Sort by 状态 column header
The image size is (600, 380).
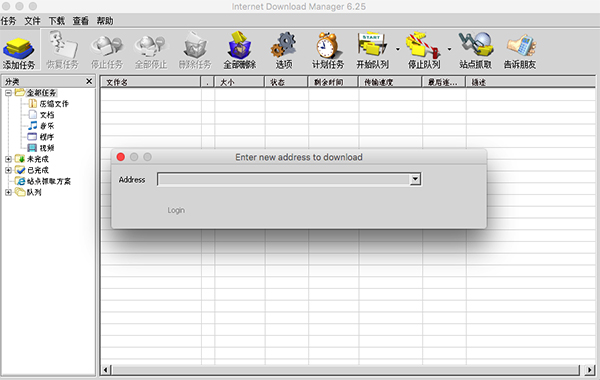(x=286, y=82)
